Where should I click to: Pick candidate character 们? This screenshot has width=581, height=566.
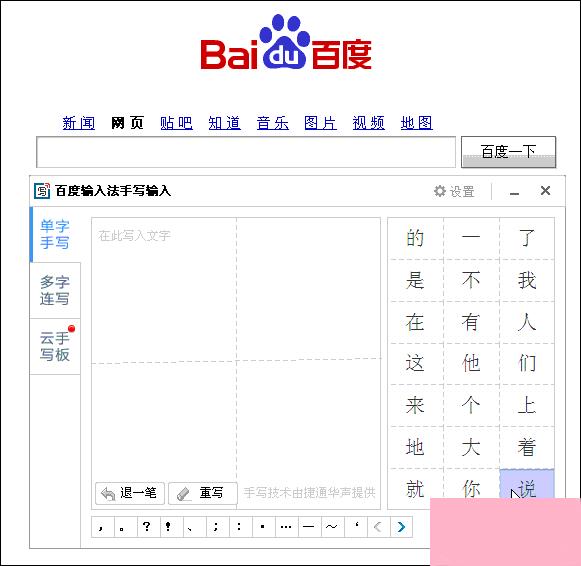click(527, 363)
